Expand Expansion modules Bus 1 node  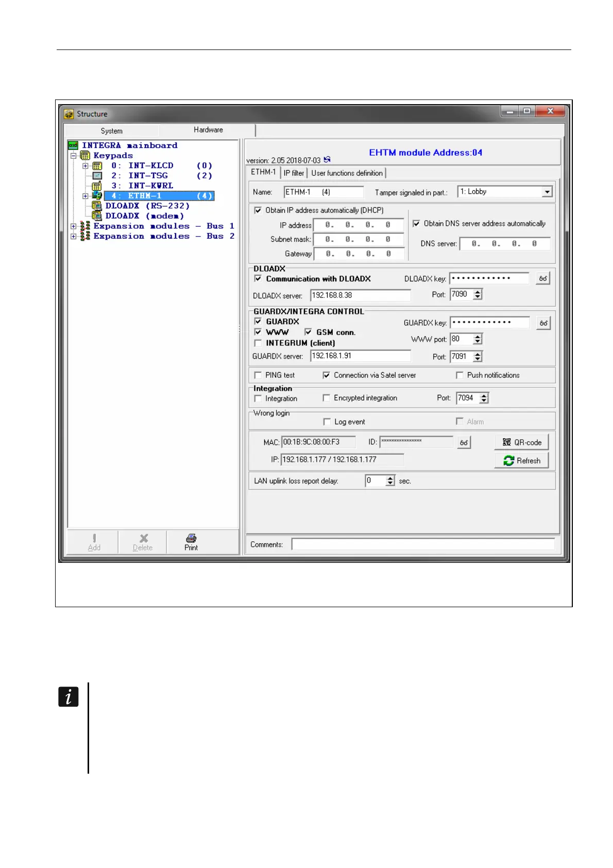[74, 226]
